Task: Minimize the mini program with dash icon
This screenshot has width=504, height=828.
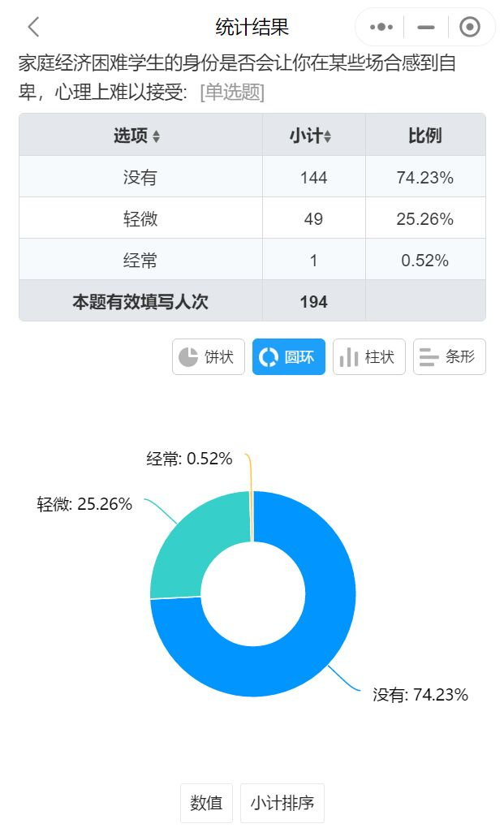Action: (426, 27)
